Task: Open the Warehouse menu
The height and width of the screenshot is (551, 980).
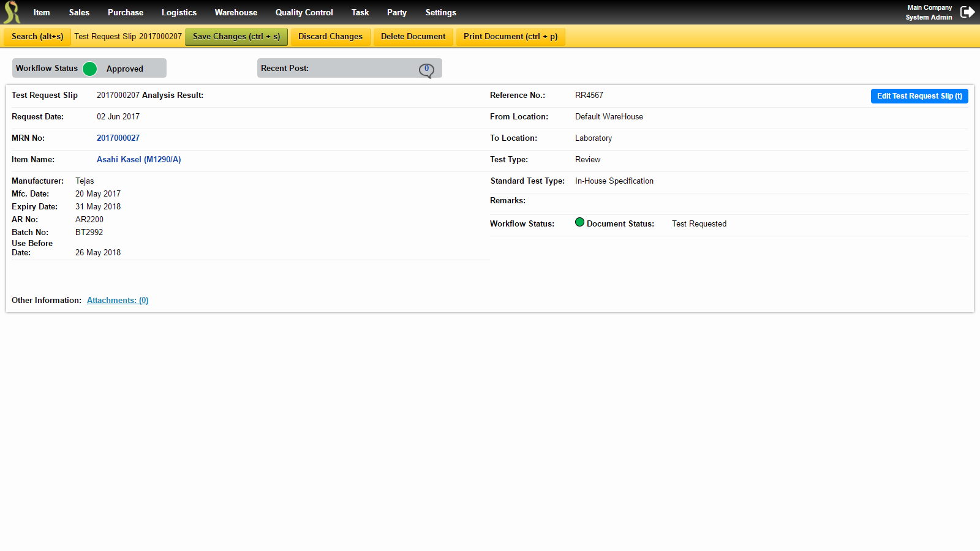Action: tap(236, 12)
